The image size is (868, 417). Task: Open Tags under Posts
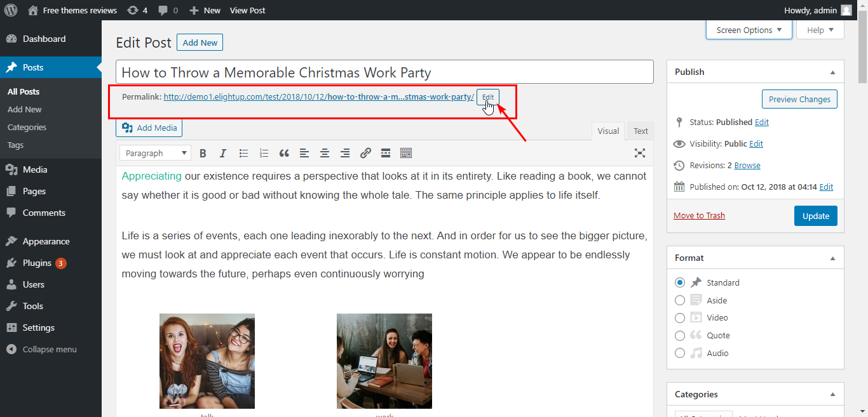pyautogui.click(x=15, y=145)
